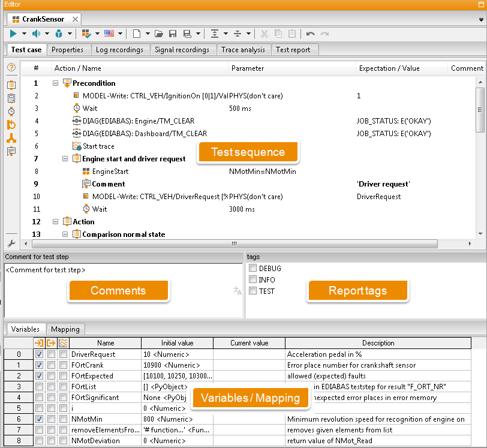Switch to the Mapping tab
The image size is (487, 448).
[65, 329]
